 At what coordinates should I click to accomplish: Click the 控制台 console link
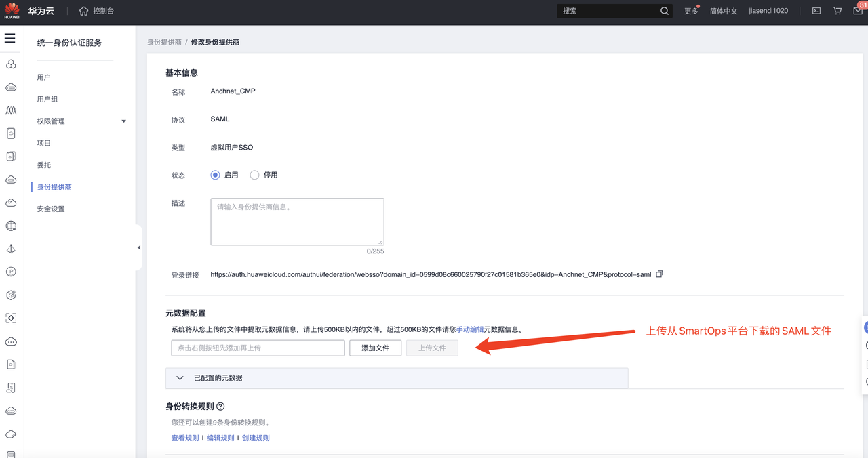(103, 11)
